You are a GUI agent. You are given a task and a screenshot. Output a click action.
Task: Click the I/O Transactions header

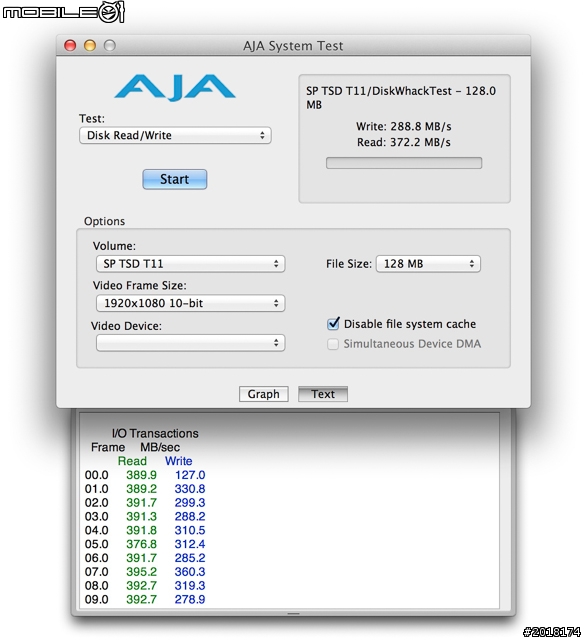click(x=155, y=433)
